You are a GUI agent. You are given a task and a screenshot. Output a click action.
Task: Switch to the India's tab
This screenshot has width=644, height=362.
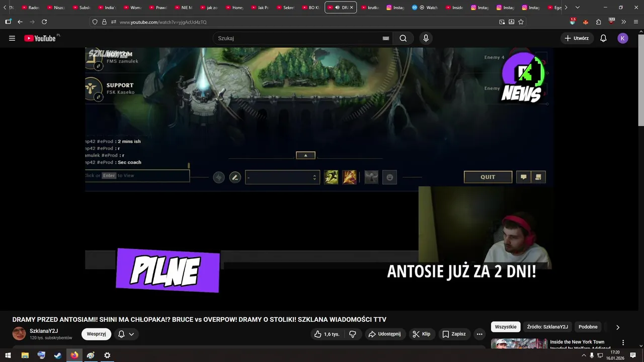click(107, 8)
